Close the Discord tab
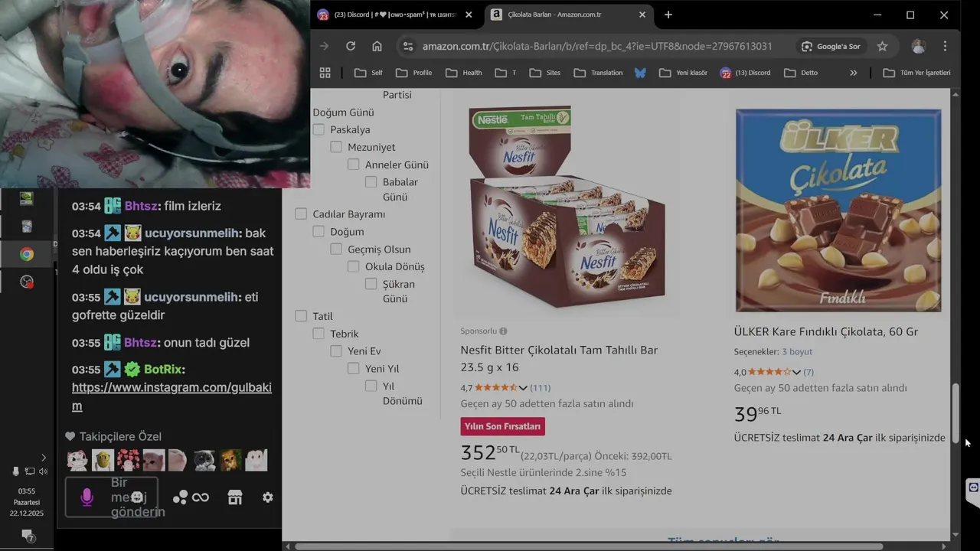Image resolution: width=980 pixels, height=551 pixels. pyautogui.click(x=469, y=15)
